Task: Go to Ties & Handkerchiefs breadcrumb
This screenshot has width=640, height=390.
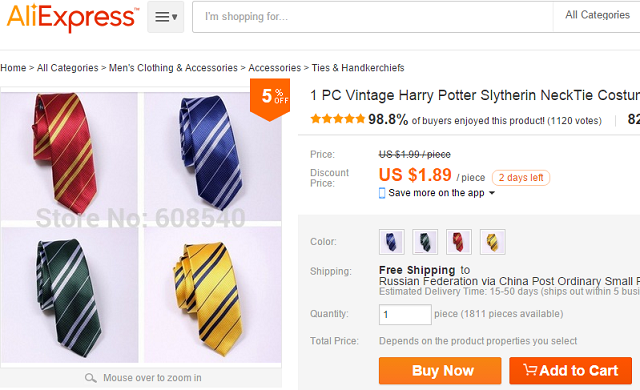Action: [x=358, y=68]
